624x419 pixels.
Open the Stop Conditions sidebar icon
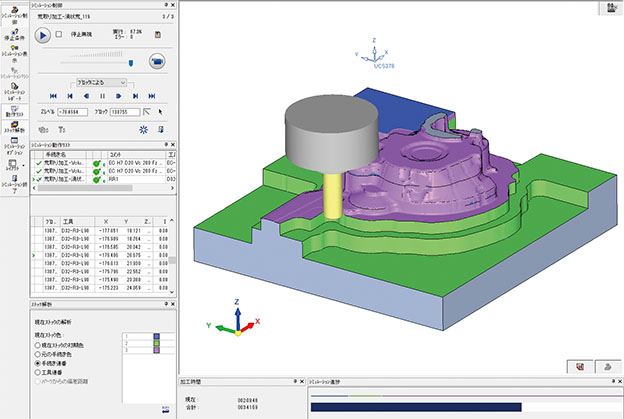tap(13, 36)
